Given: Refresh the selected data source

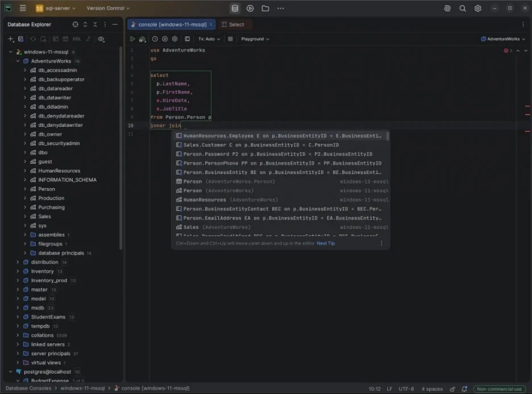Looking at the screenshot, I should [x=33, y=39].
